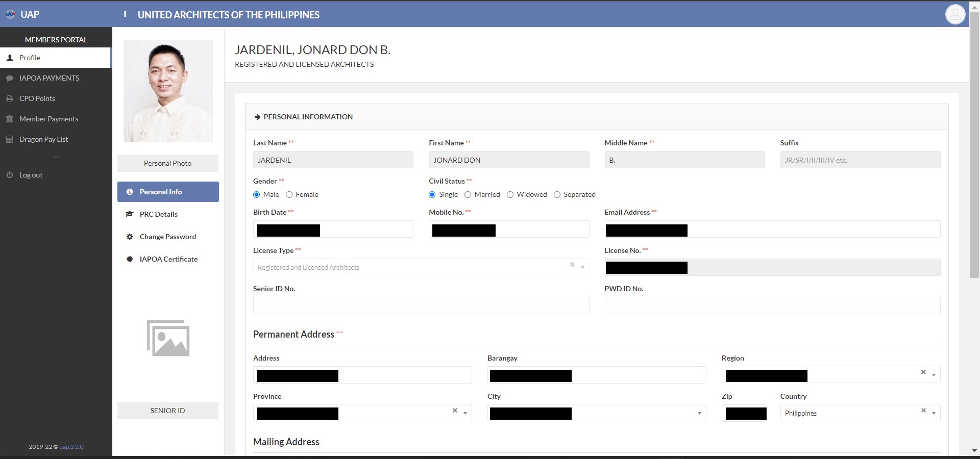Click the SENIOR ID button
980x459 pixels.
click(167, 411)
